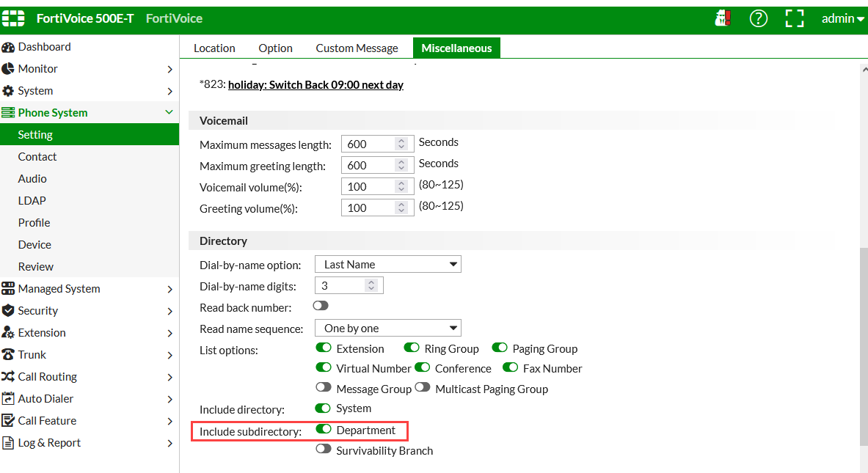Follow the holiday Switch Back link
Image resolution: width=868 pixels, height=473 pixels.
[316, 84]
